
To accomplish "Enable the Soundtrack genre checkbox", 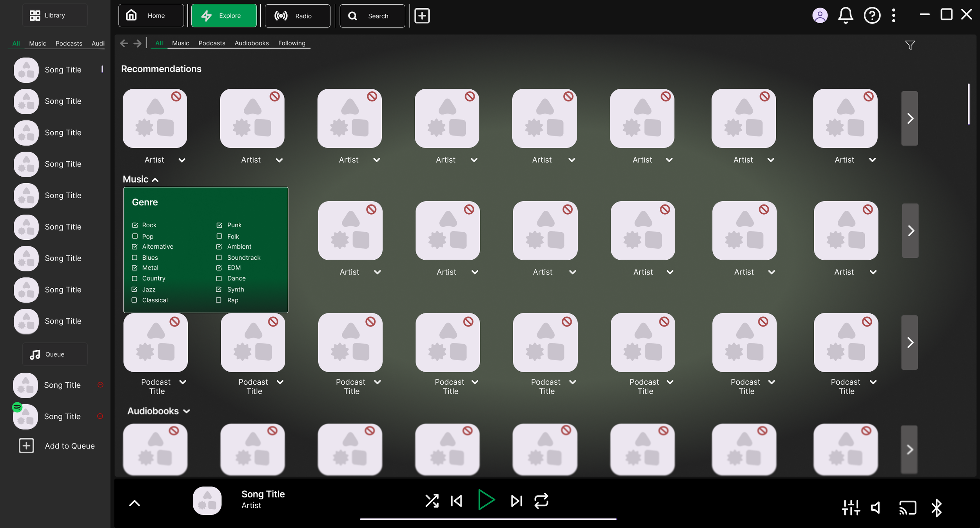I will tap(219, 257).
